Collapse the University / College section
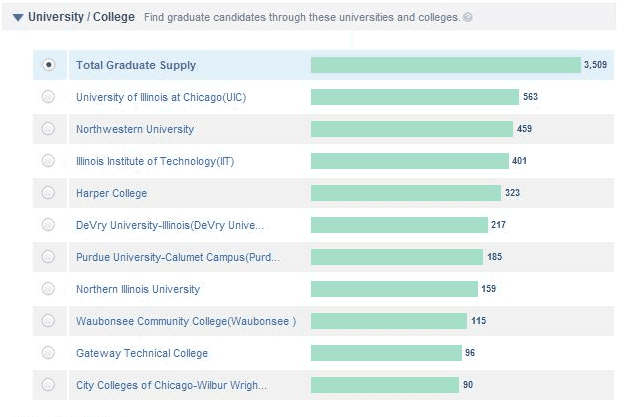 pos(17,17)
